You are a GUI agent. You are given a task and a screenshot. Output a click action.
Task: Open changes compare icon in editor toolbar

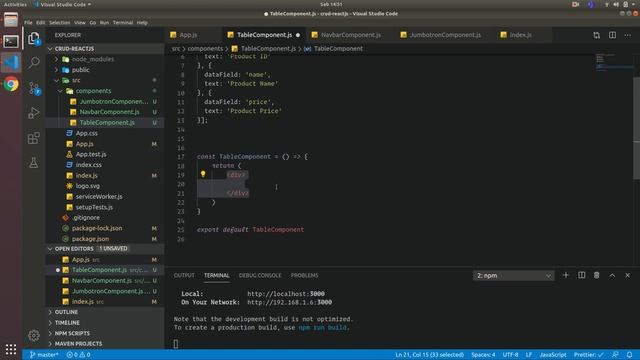coord(597,35)
